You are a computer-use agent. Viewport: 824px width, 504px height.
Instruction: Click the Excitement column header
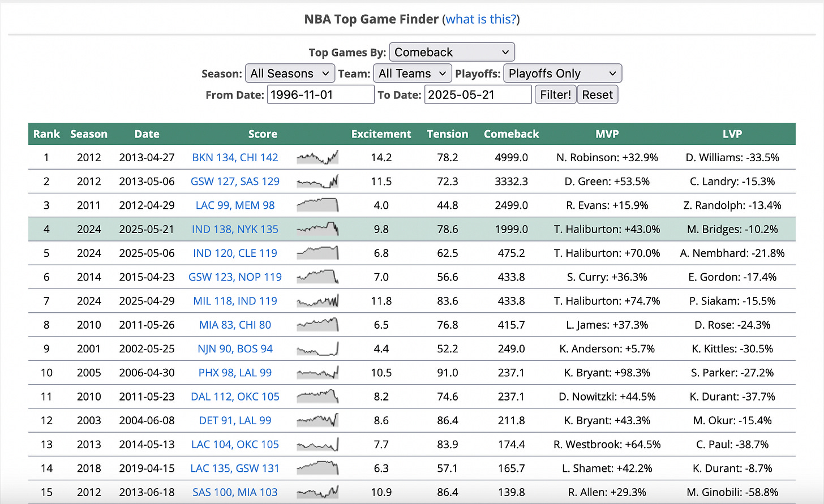[381, 134]
